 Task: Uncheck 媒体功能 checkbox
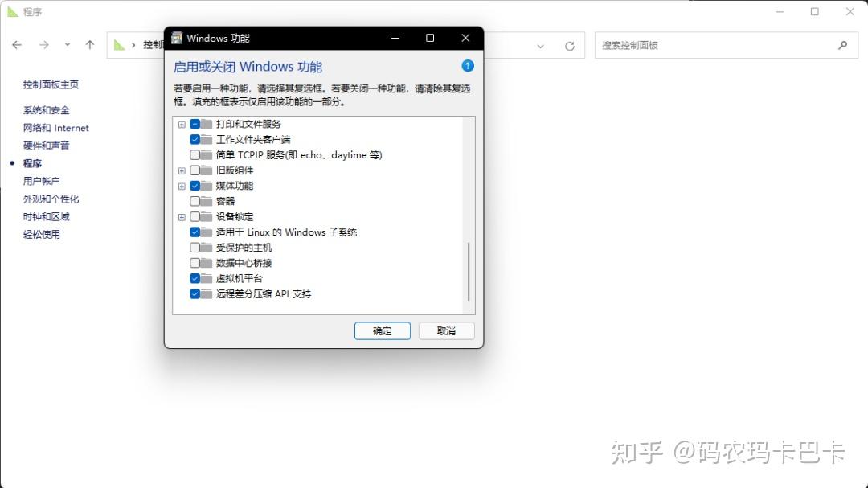[194, 187]
